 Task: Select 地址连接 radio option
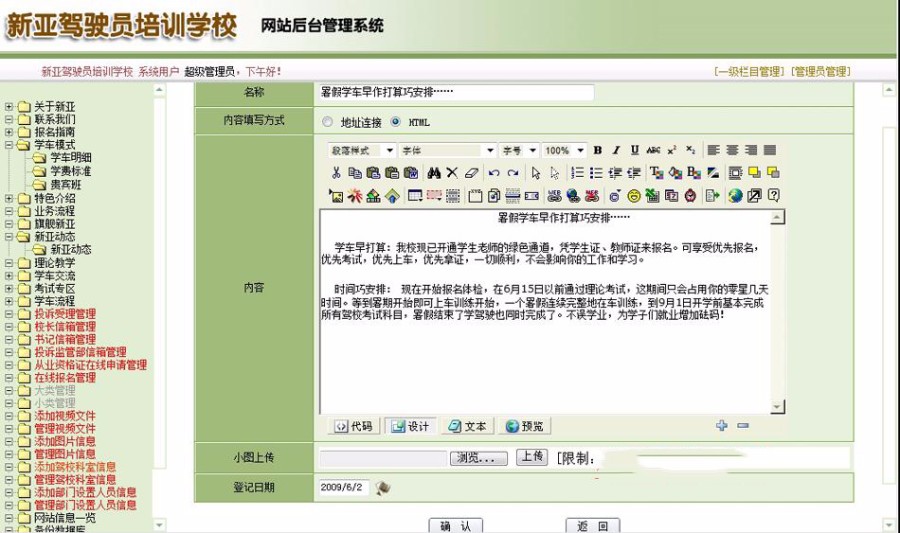328,122
